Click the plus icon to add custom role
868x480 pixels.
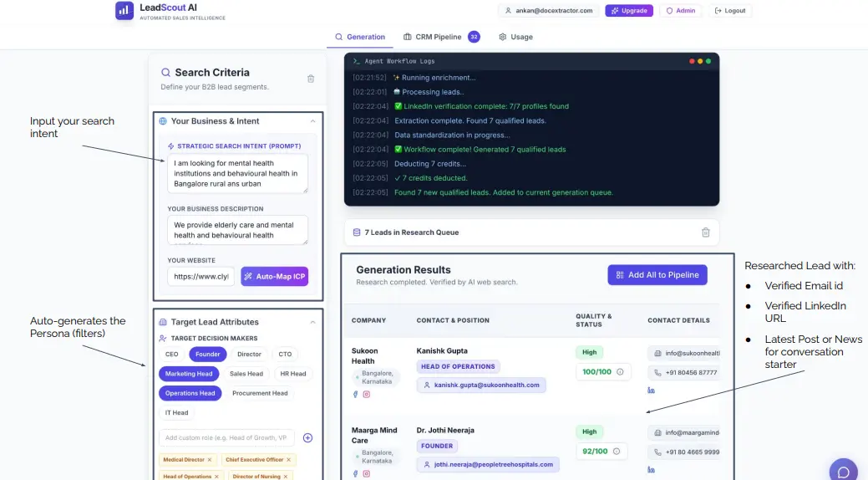coord(307,438)
